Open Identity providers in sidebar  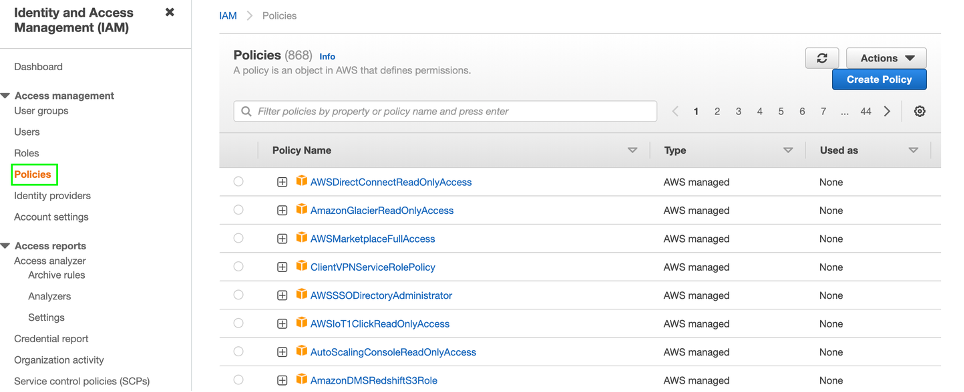(52, 195)
